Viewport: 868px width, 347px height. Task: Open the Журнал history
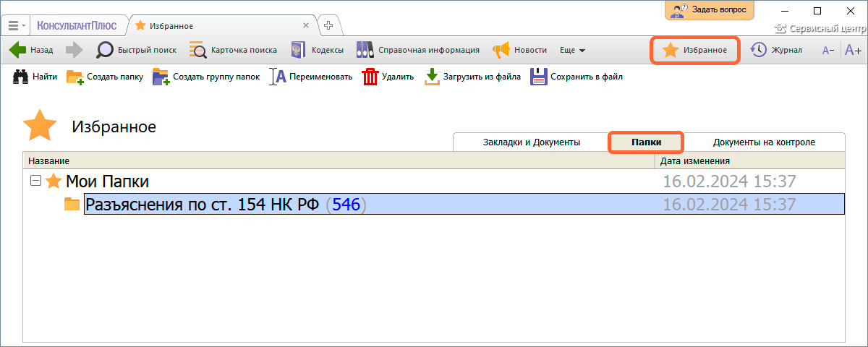point(776,50)
